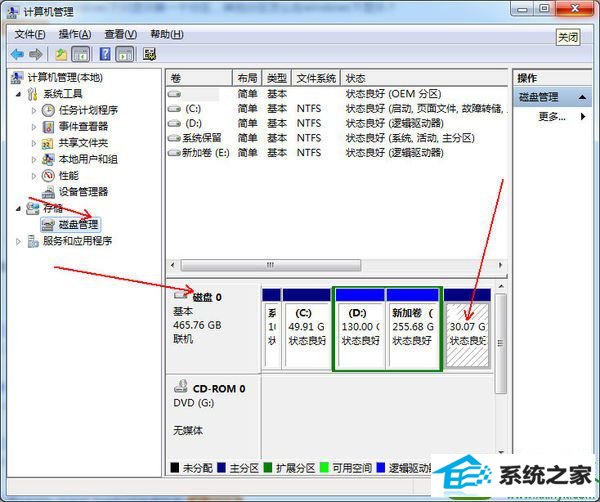
Task: Collapse the 磁盘管理 actions section arrow
Action: (x=582, y=97)
